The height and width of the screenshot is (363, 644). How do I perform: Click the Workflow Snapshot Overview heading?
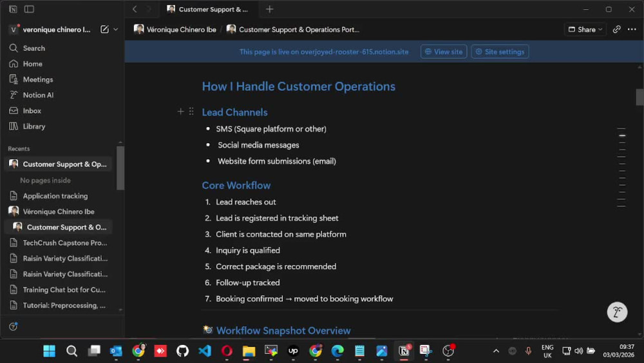(283, 331)
